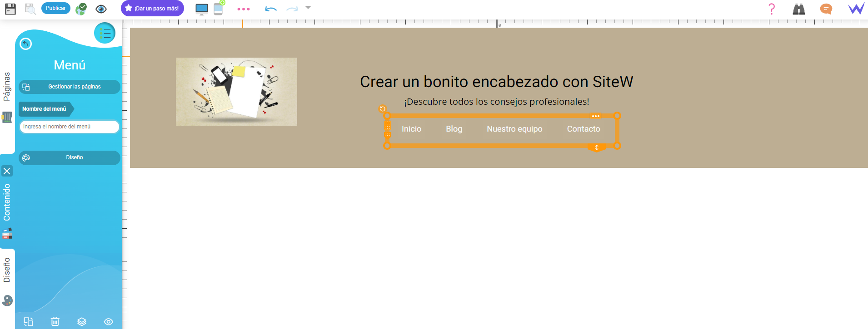Click the duplicate block icon at panel bottom
Viewport: 868px width, 329px height.
pyautogui.click(x=28, y=321)
